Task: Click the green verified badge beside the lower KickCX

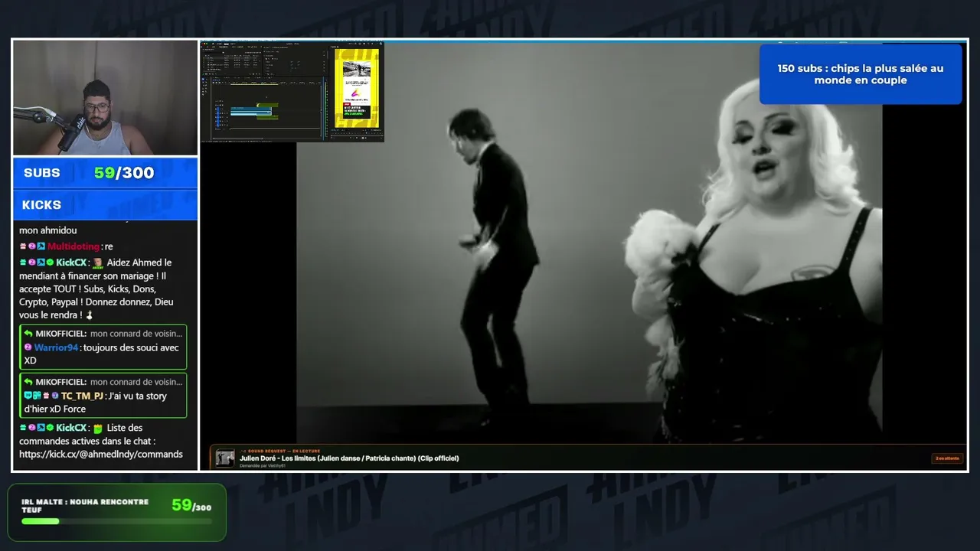Action: pos(50,428)
